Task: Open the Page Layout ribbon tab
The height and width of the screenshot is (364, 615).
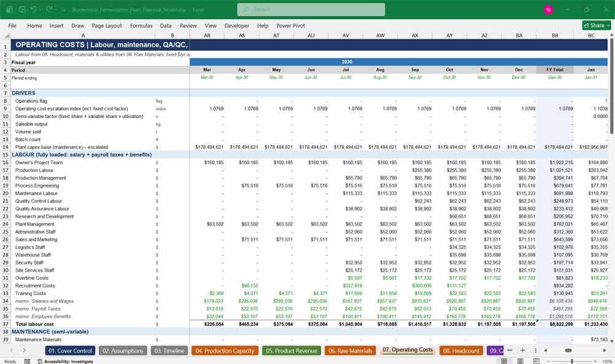Action: click(x=106, y=25)
